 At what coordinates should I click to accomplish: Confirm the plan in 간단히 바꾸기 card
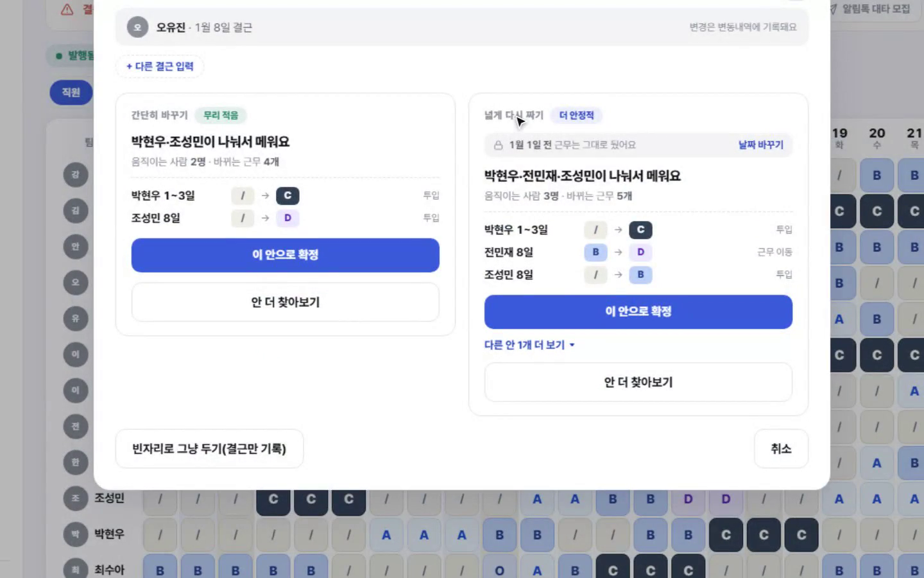pyautogui.click(x=286, y=255)
